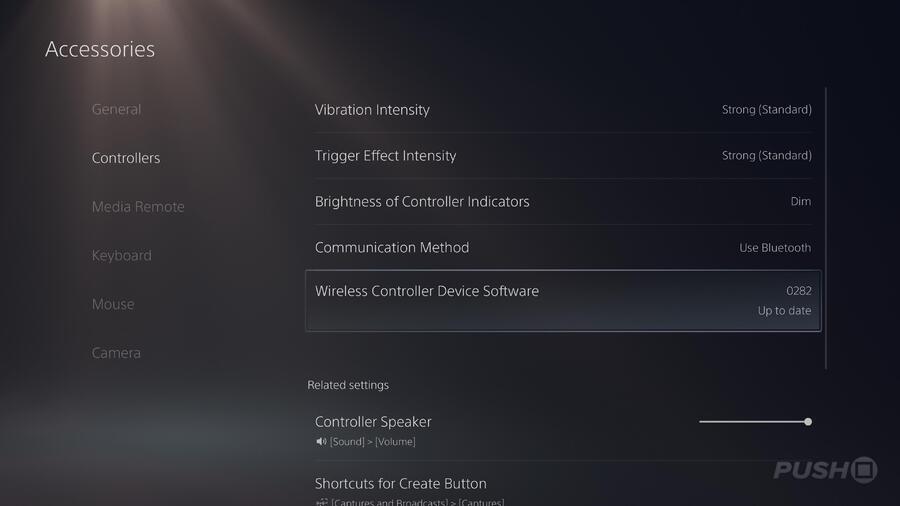Open the General accessories category
This screenshot has height=506, width=900.
click(116, 109)
